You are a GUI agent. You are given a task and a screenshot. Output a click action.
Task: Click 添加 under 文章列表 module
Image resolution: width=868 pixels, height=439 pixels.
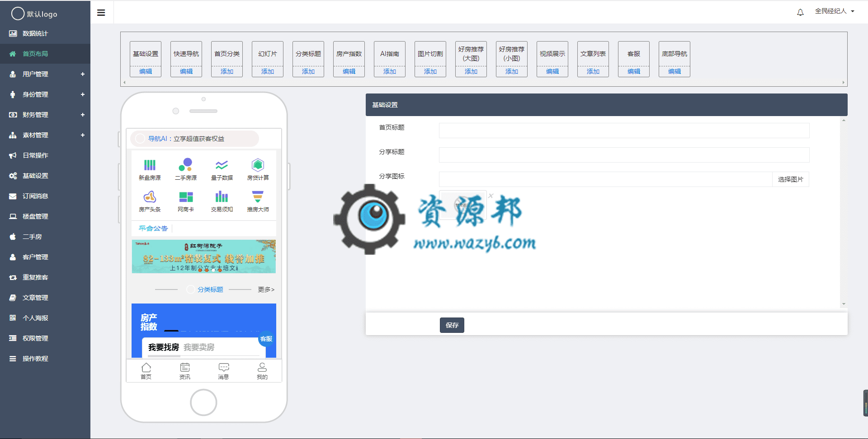[593, 71]
